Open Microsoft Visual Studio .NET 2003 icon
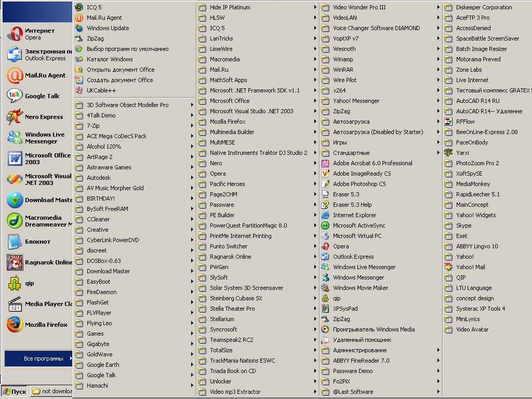 coord(15,179)
